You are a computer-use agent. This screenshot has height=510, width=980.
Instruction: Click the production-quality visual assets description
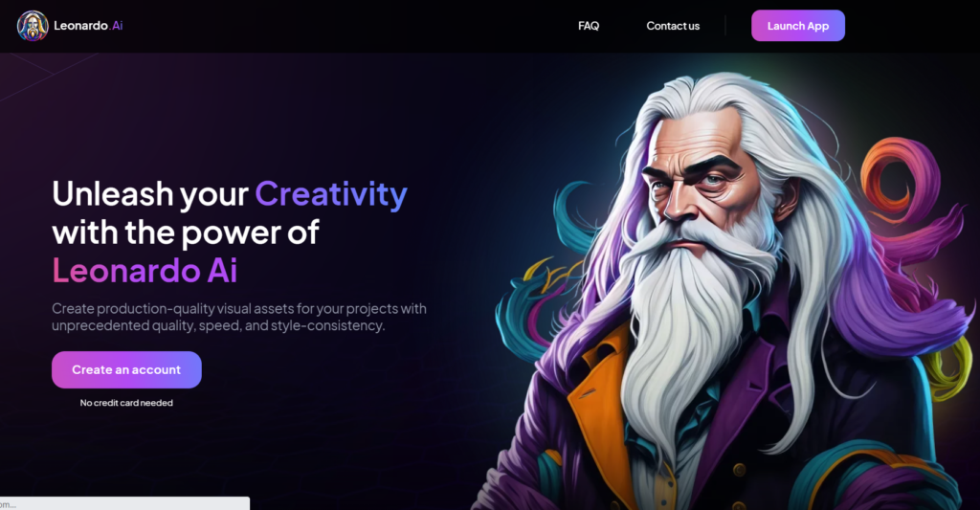pyautogui.click(x=238, y=317)
